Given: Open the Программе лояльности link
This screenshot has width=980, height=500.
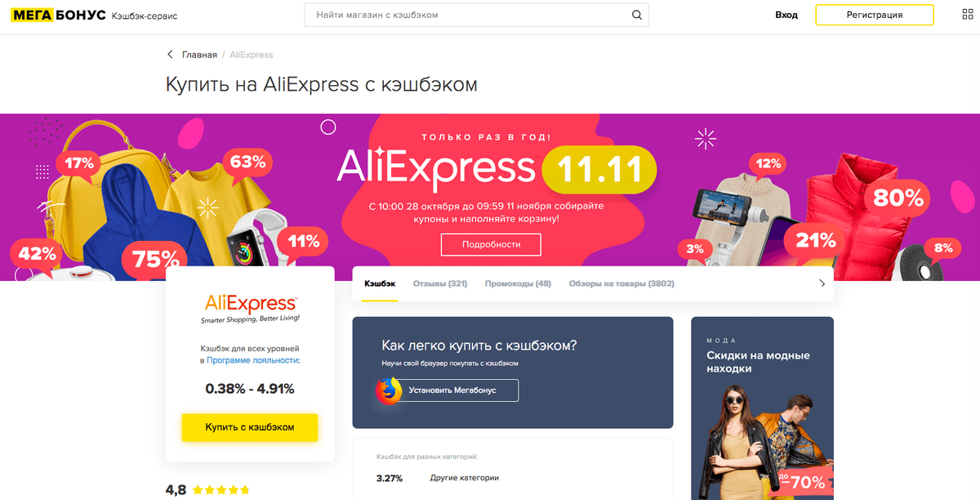Looking at the screenshot, I should (253, 359).
